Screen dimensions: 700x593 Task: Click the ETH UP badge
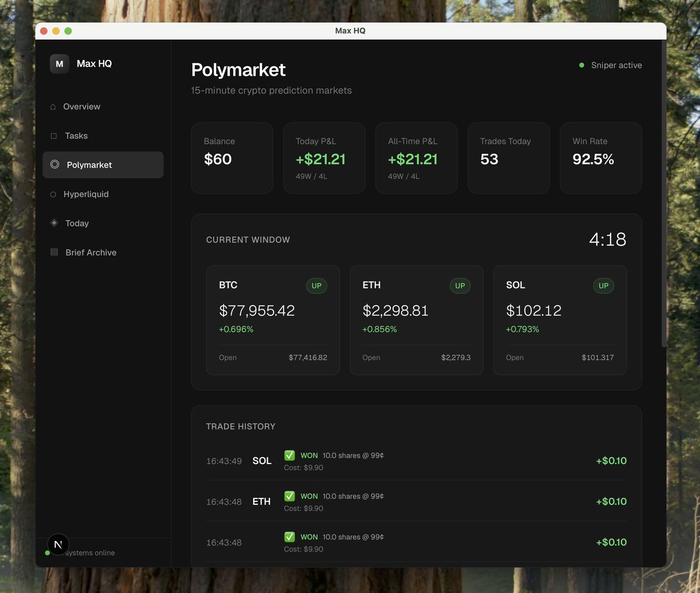click(460, 286)
